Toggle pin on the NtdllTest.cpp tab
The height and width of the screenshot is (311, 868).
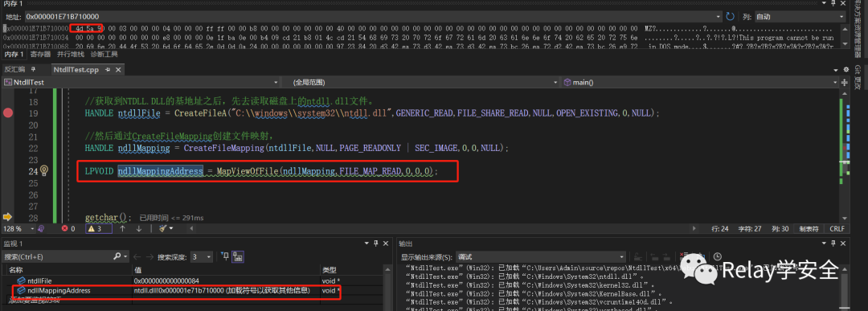click(x=108, y=70)
